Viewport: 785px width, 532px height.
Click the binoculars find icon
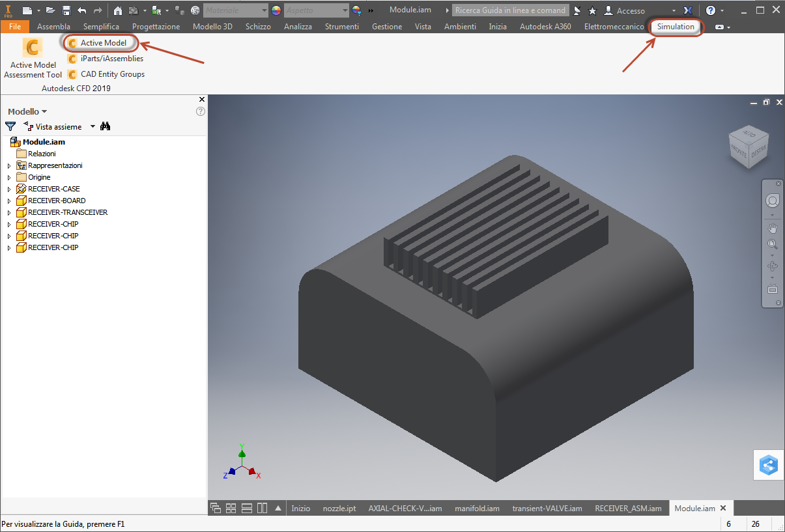[106, 126]
